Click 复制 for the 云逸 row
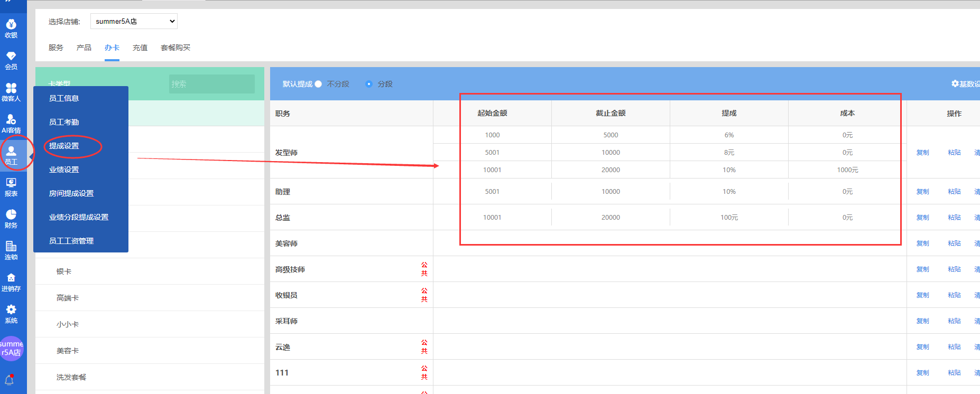This screenshot has height=394, width=980. [922, 347]
